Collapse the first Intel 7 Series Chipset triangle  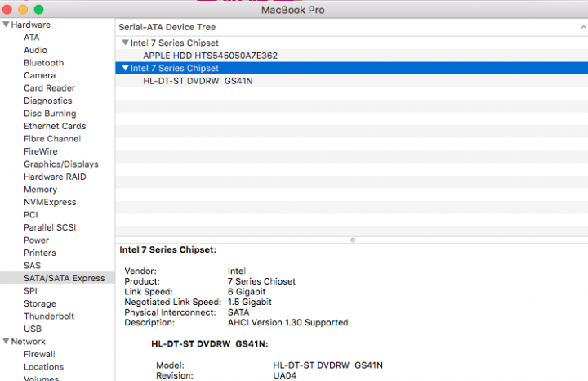click(x=126, y=43)
